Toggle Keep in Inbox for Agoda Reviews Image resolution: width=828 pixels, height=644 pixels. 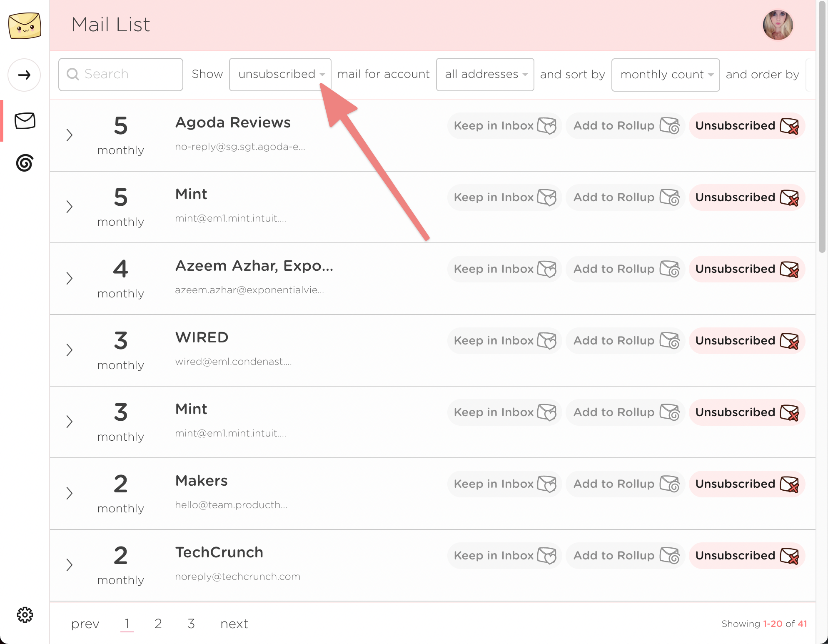point(504,126)
